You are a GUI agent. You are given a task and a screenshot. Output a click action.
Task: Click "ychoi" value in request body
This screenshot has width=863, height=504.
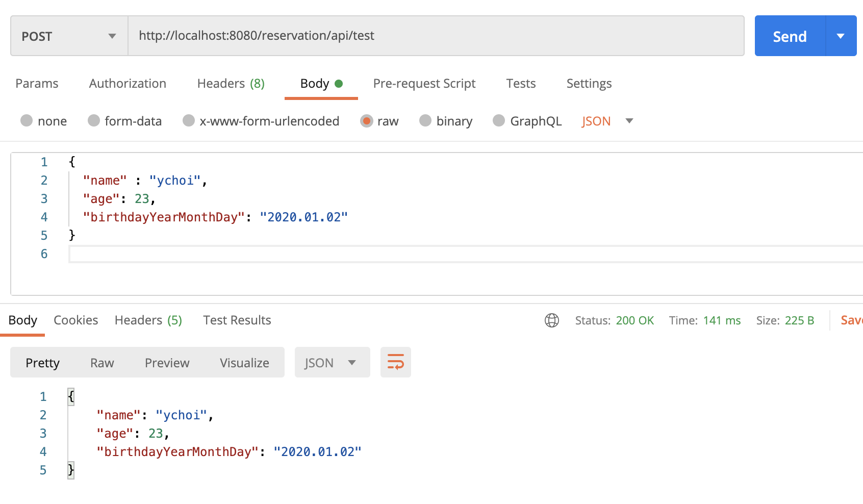point(174,181)
